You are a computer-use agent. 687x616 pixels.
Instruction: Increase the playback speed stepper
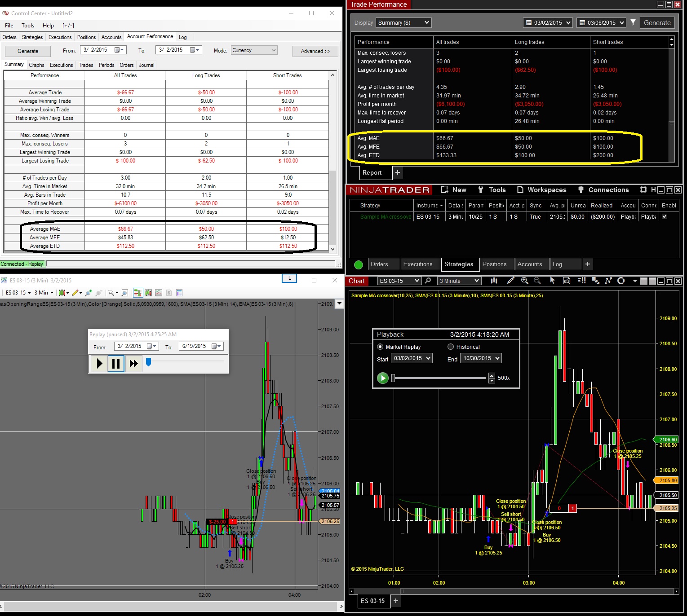tap(492, 375)
